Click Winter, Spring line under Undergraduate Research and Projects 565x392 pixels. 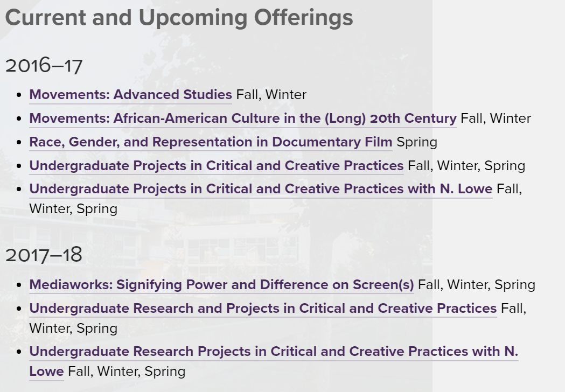pos(73,329)
